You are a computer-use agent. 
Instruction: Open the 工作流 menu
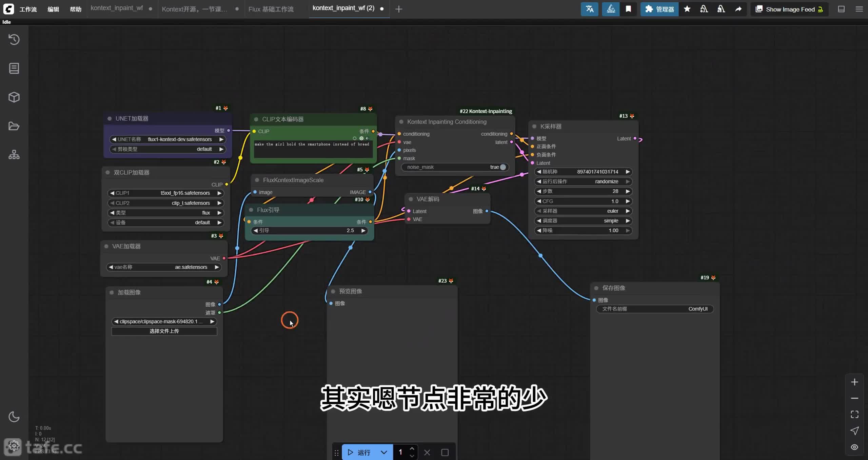coord(28,9)
